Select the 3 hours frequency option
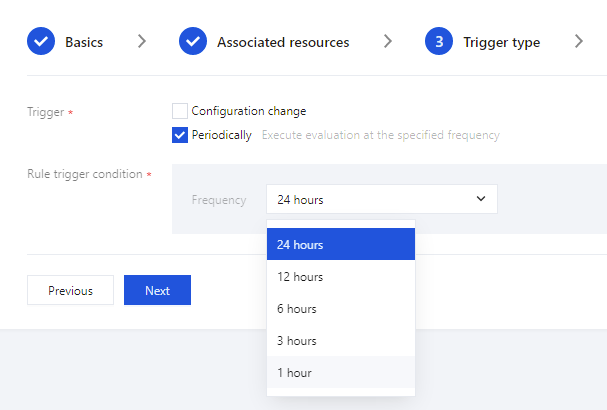Image resolution: width=607 pixels, height=410 pixels. [x=340, y=340]
